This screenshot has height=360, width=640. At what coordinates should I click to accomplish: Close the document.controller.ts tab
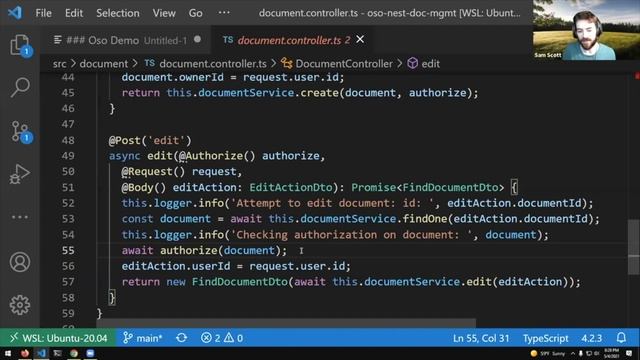point(360,40)
